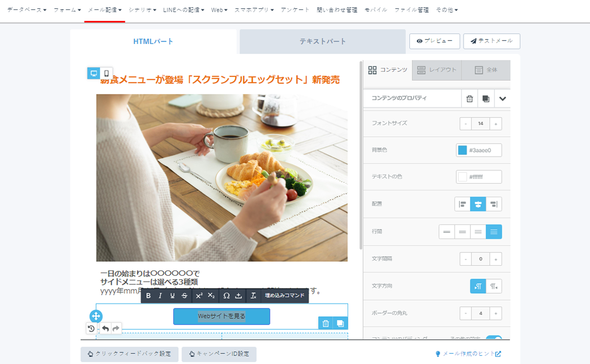This screenshot has width=590, height=364.
Task: Align button to the center
Action: pyautogui.click(x=478, y=204)
